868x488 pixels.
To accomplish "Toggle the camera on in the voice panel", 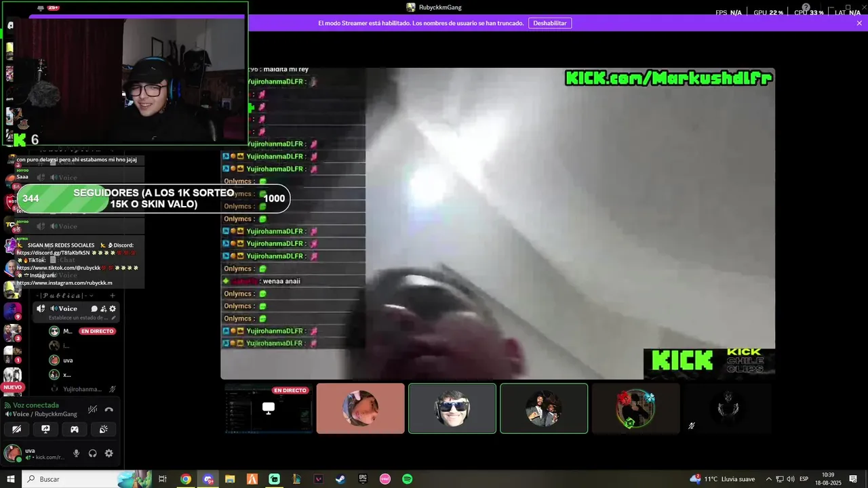I will (17, 429).
